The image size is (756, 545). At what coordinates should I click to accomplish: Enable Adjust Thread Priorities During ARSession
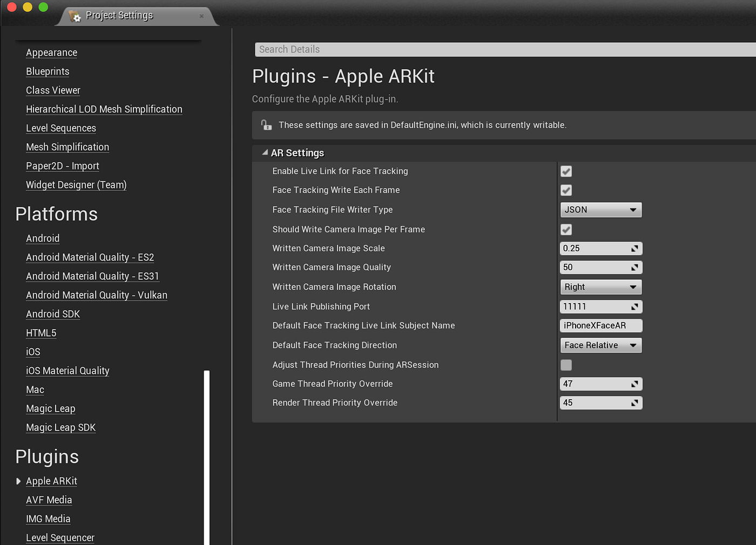click(x=566, y=365)
